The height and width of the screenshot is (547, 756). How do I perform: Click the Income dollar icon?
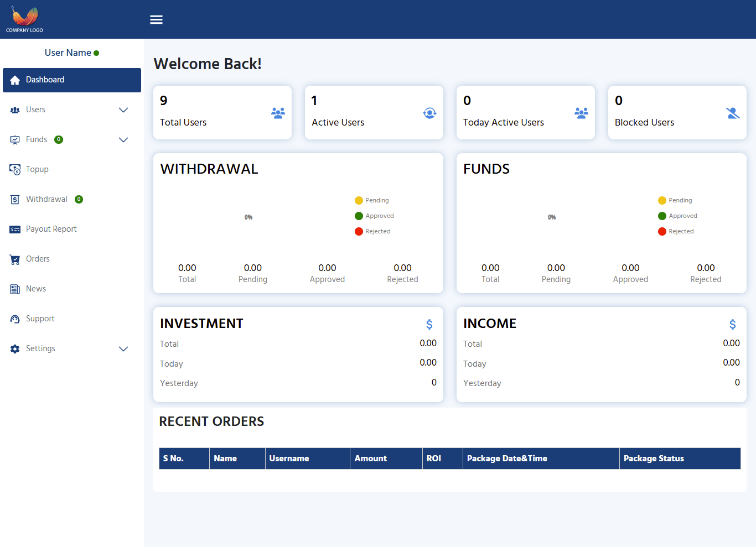click(x=732, y=324)
